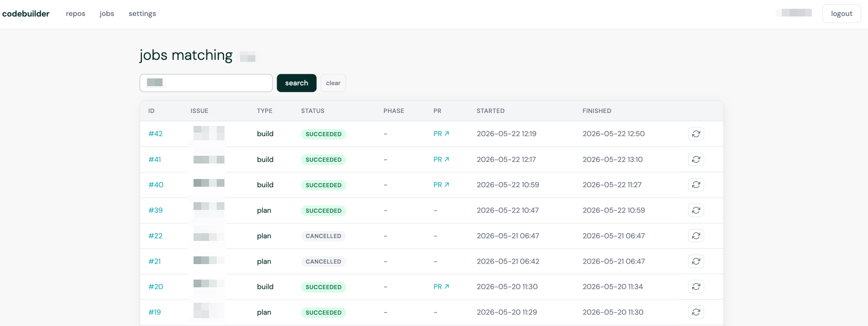Click the TYPE column header
The width and height of the screenshot is (868, 326).
pyautogui.click(x=265, y=111)
